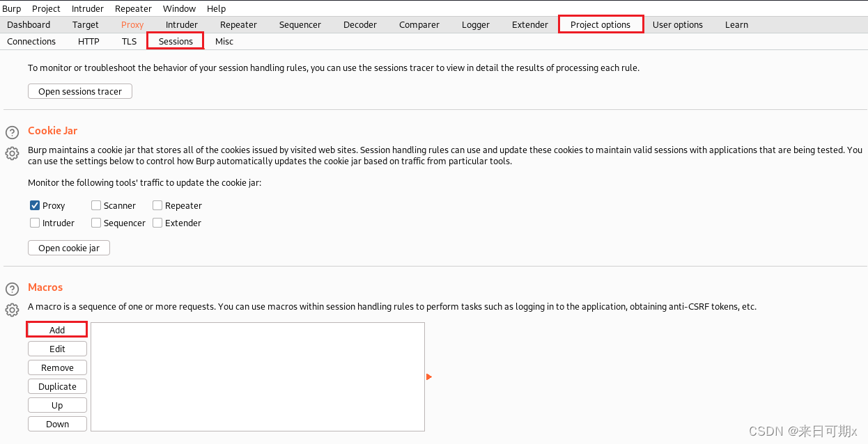Click the orange arrow beside macros list
This screenshot has width=868, height=444.
click(429, 377)
